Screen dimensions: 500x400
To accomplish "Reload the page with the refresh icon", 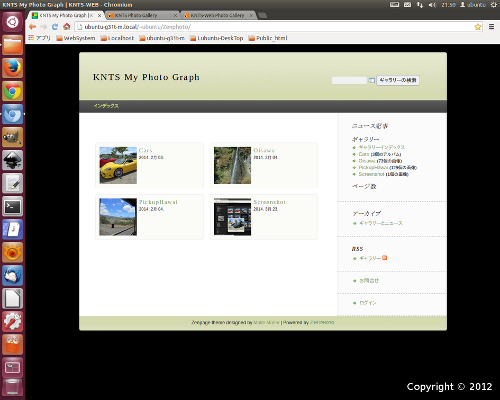I will 55,27.
